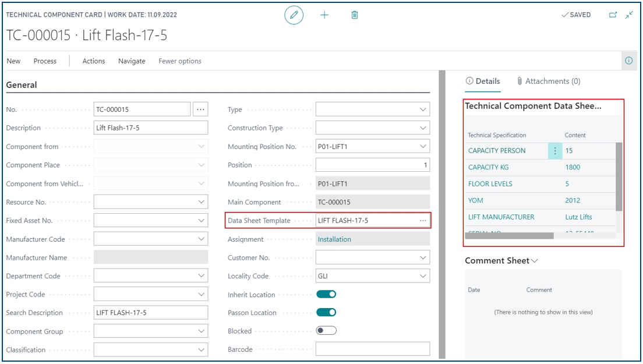Viewport: 643px width, 364px height.
Task: Open card in new window icon
Action: (613, 15)
